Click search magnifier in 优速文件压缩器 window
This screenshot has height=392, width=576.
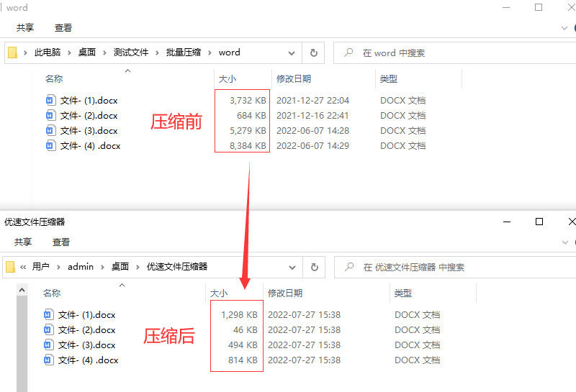349,267
